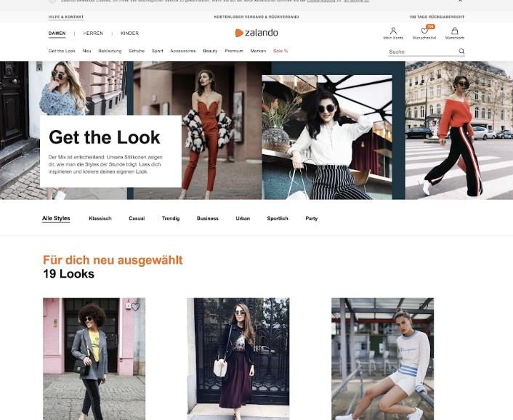Click the search magnifier icon
The height and width of the screenshot is (420, 513).
point(461,51)
